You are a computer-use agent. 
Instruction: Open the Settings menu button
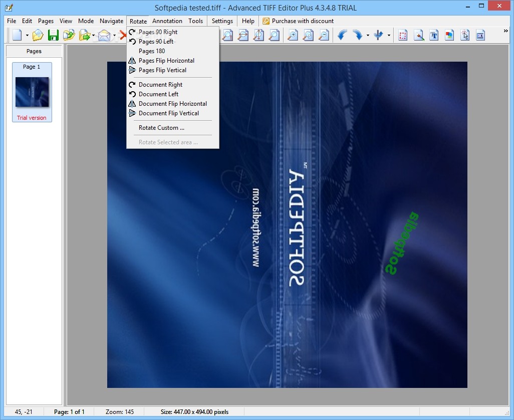222,21
